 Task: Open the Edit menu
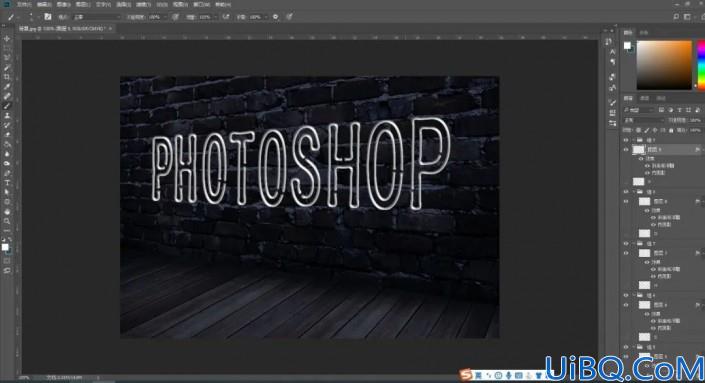(44, 4)
